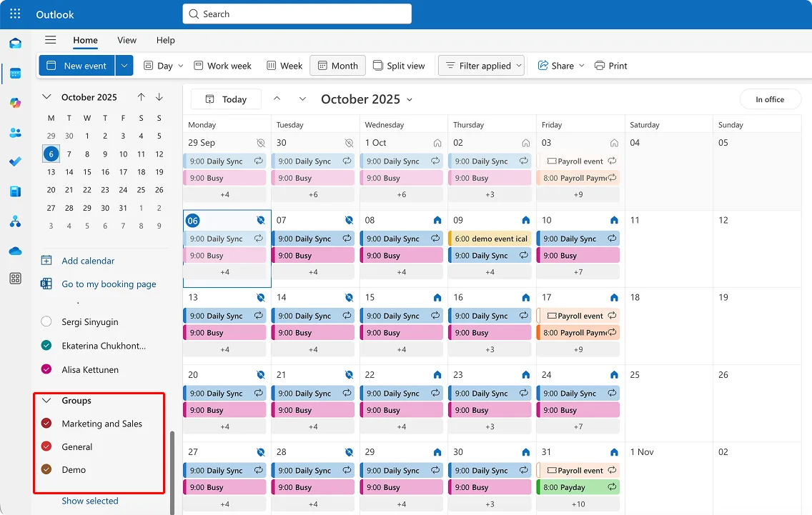Open the More apps grid icon
Image resolution: width=812 pixels, height=515 pixels.
(15, 279)
